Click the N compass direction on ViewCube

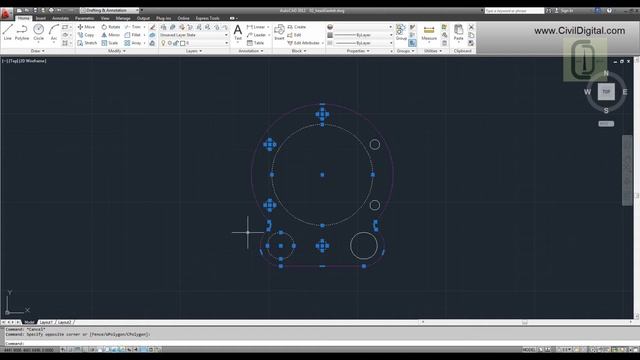pyautogui.click(x=606, y=73)
